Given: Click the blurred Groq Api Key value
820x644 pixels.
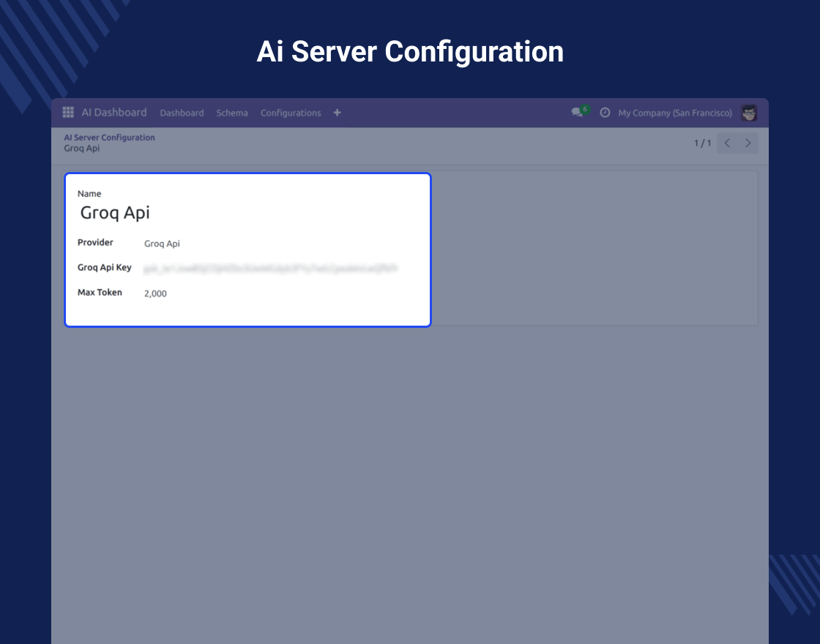Looking at the screenshot, I should (x=270, y=269).
